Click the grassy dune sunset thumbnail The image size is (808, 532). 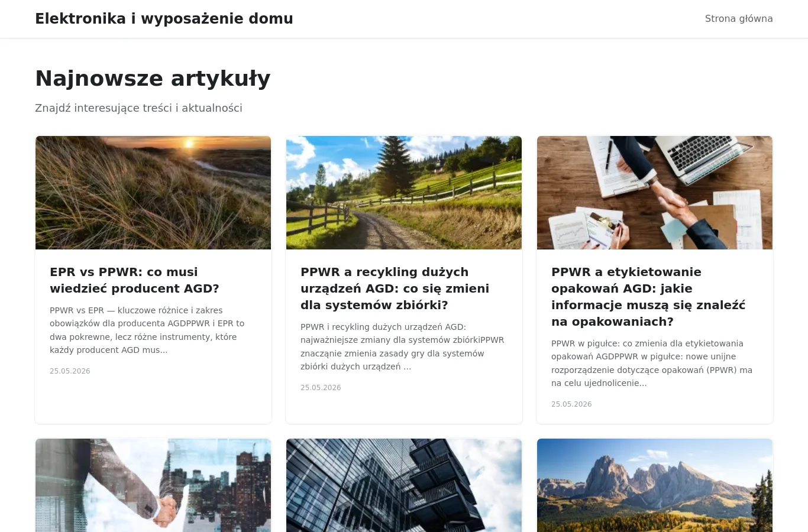click(x=153, y=193)
